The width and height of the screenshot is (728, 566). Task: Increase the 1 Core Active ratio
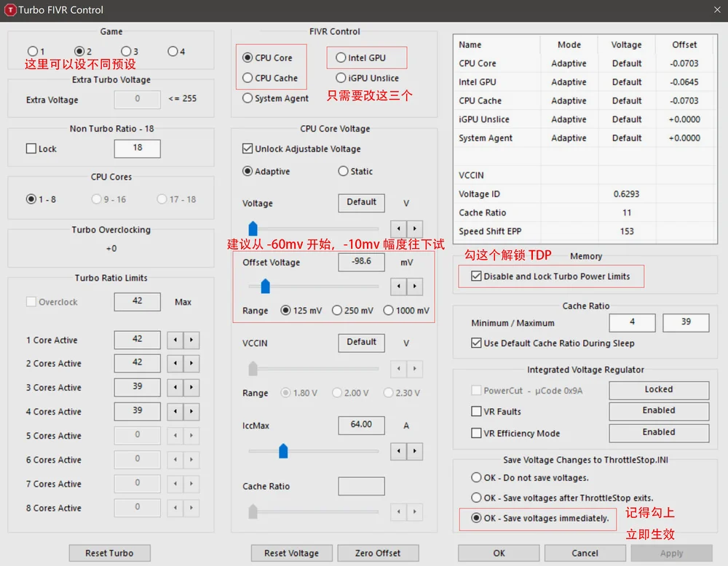tap(191, 340)
